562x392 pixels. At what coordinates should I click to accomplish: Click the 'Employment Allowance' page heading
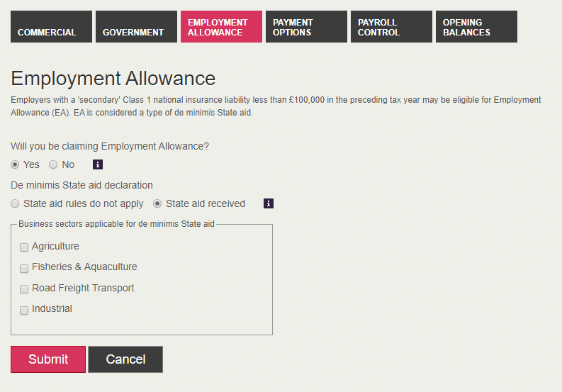[113, 78]
